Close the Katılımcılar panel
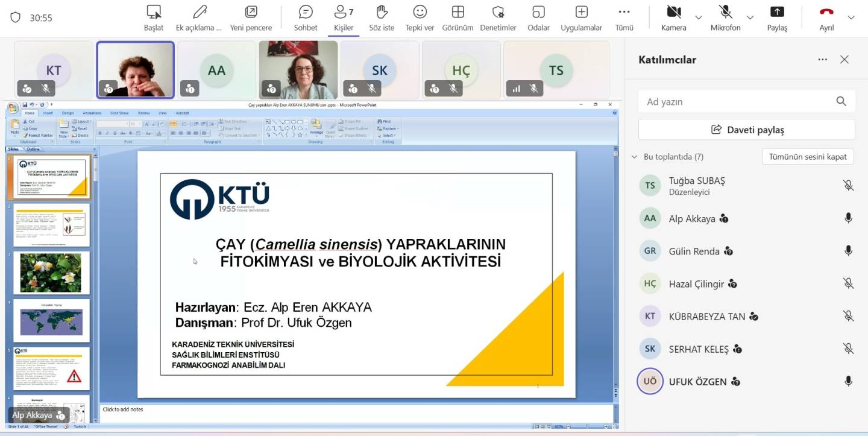This screenshot has height=436, width=868. click(x=844, y=59)
